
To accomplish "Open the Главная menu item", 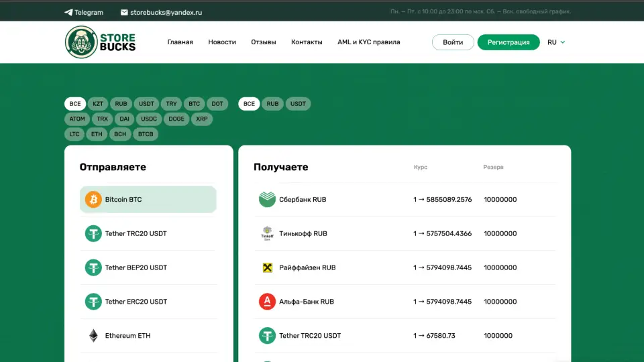I will click(180, 42).
